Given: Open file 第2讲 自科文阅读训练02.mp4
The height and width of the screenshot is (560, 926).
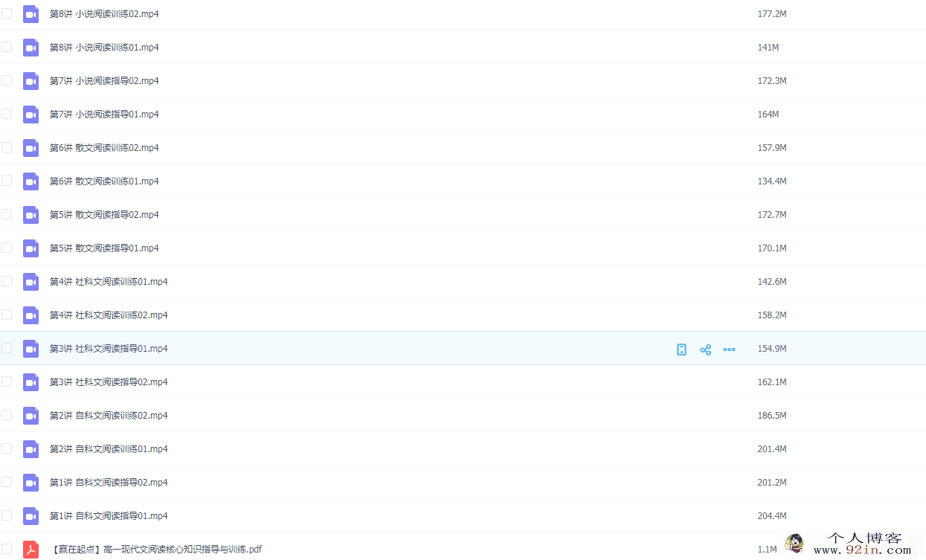Looking at the screenshot, I should tap(109, 416).
